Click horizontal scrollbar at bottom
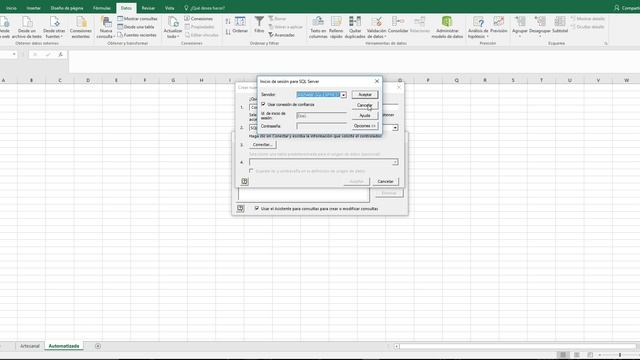Screen dimensions: 640x360 518,346
